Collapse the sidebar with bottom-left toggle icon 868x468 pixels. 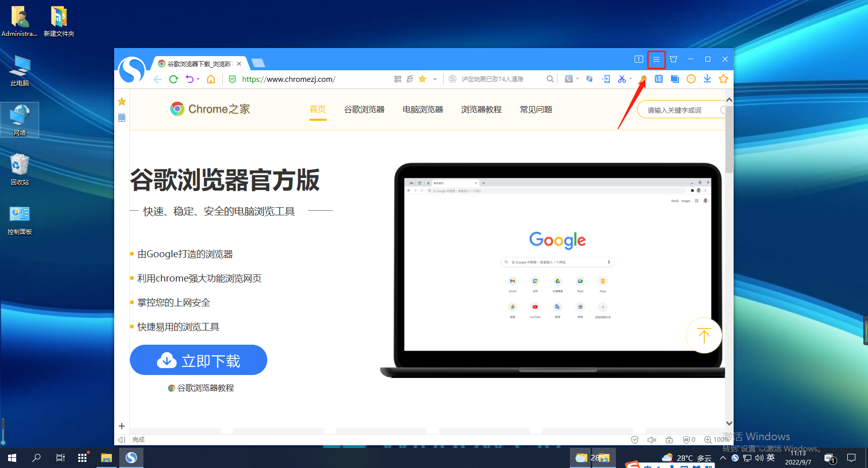click(x=121, y=440)
